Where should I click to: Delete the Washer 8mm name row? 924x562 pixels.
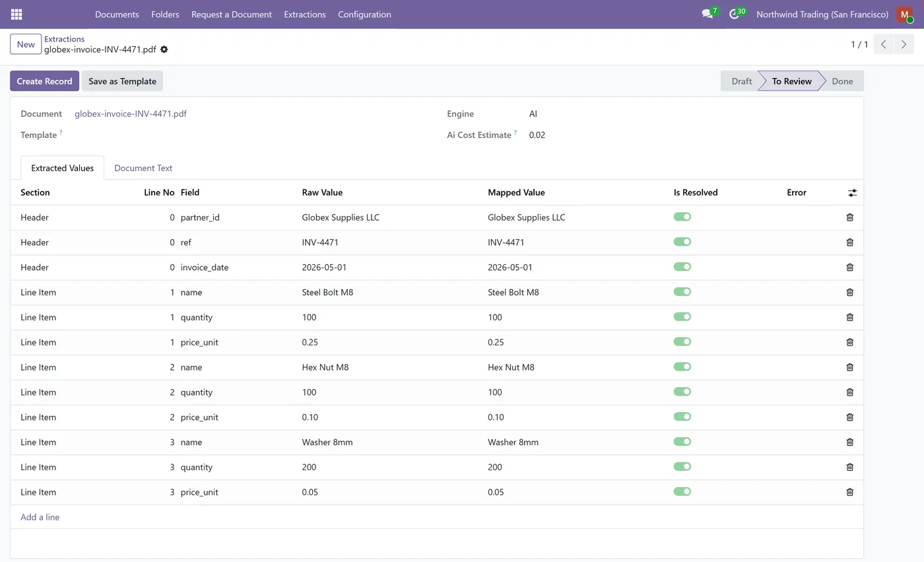coord(850,442)
